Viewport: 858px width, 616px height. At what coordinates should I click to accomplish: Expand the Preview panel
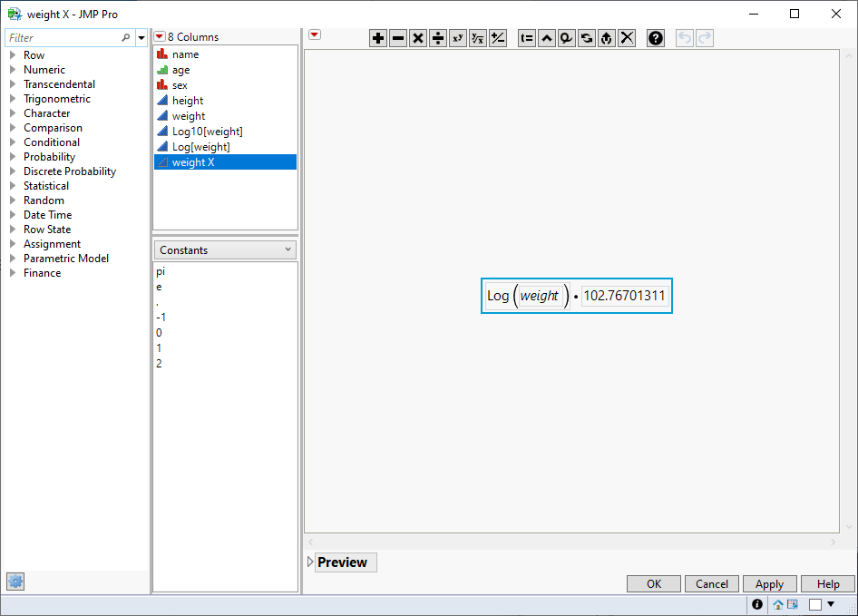click(310, 562)
